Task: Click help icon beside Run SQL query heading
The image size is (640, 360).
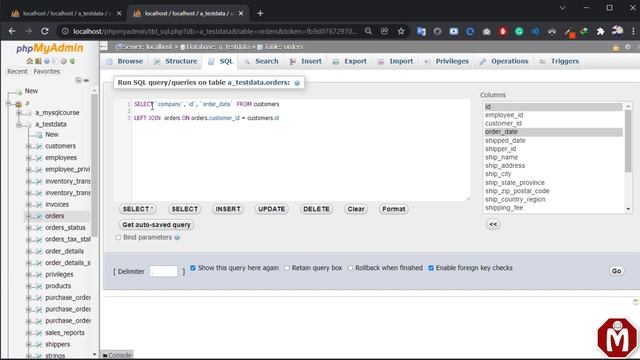Action: [x=297, y=83]
